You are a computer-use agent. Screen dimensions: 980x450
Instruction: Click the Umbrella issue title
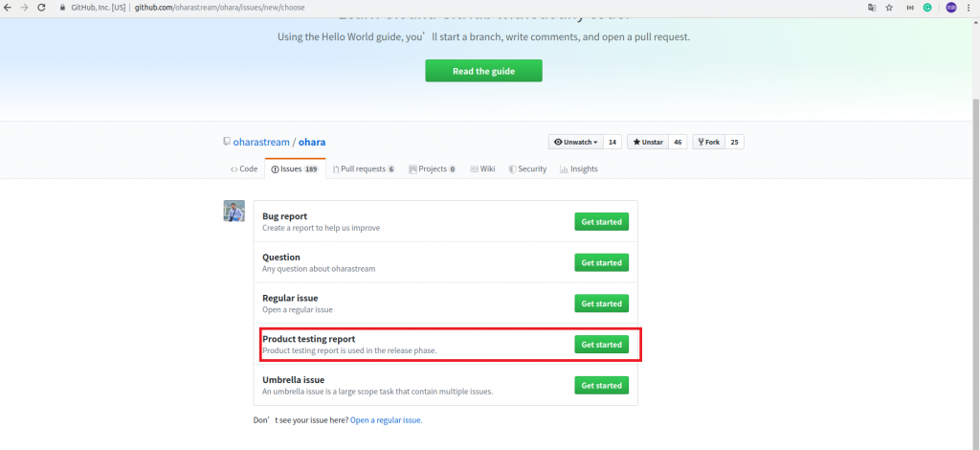[x=293, y=379]
